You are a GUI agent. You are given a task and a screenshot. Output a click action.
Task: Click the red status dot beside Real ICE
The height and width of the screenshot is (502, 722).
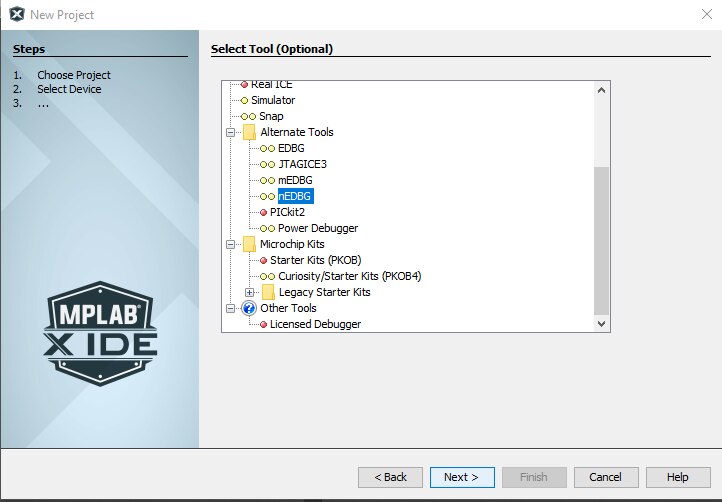click(x=245, y=84)
